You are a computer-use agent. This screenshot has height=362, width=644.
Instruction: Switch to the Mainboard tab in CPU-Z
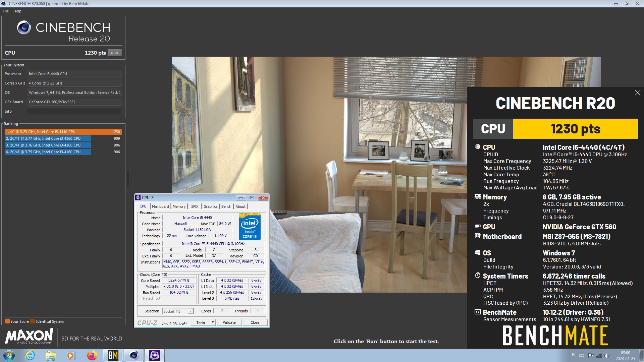point(160,206)
